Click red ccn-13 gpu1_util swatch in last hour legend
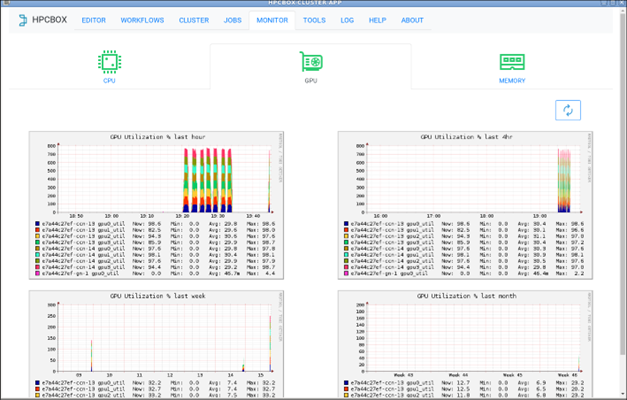 pyautogui.click(x=37, y=230)
